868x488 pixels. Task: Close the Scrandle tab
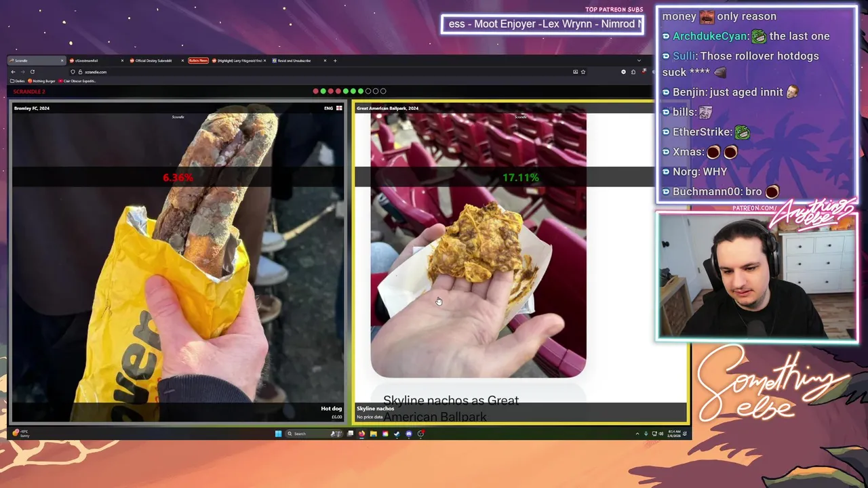(x=62, y=60)
